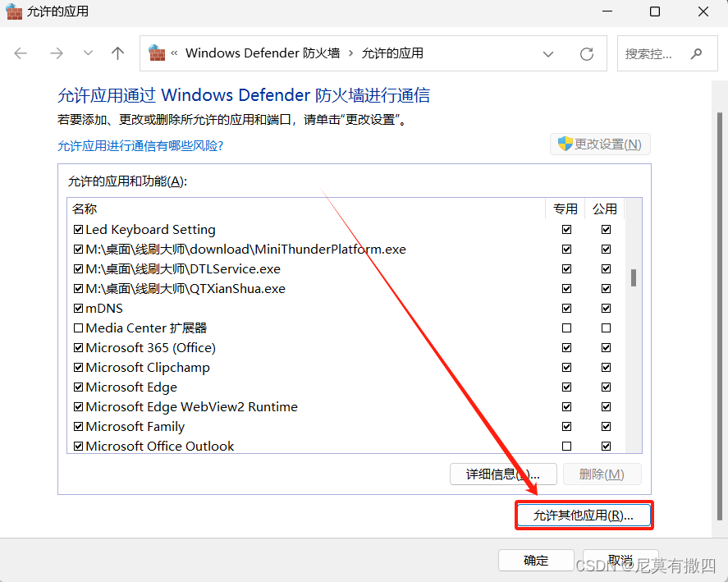The width and height of the screenshot is (728, 582).
Task: Open the Windows Defender 防火墙 breadcrumb
Action: 263,53
